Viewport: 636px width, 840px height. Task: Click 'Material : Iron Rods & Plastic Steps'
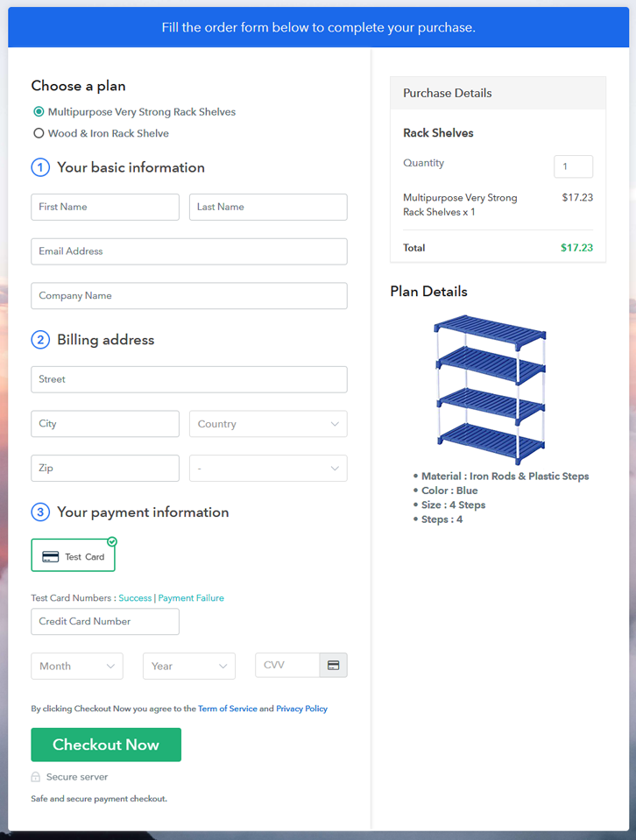pos(505,476)
